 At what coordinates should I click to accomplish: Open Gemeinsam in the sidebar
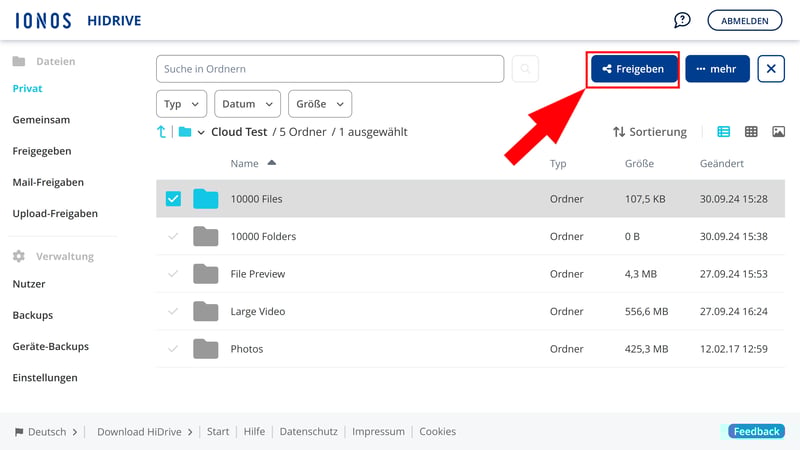click(41, 120)
